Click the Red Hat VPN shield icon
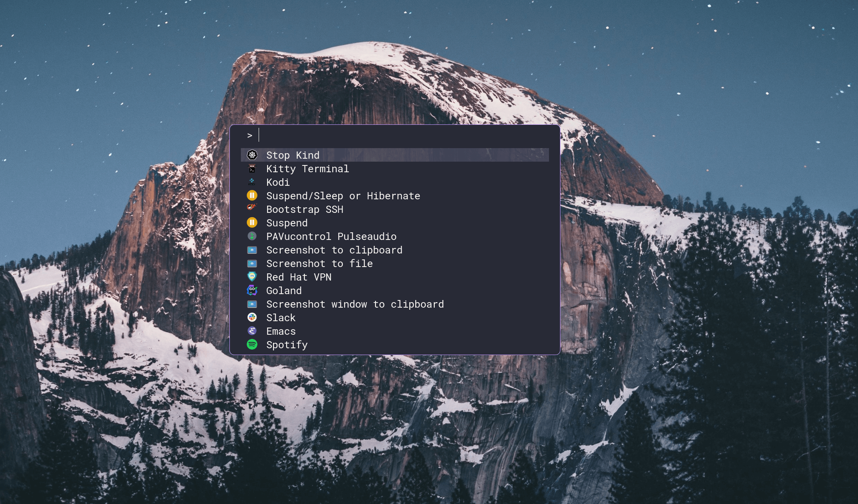 point(252,277)
